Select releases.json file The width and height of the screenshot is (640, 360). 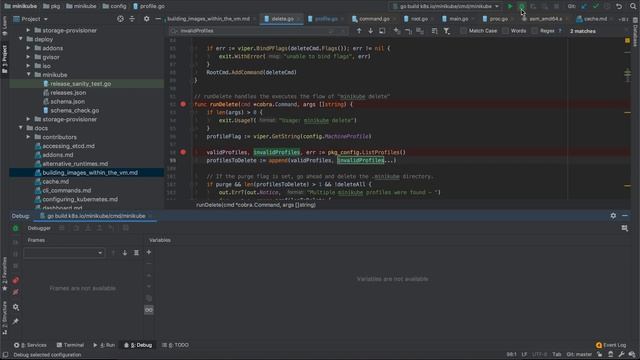[68, 93]
